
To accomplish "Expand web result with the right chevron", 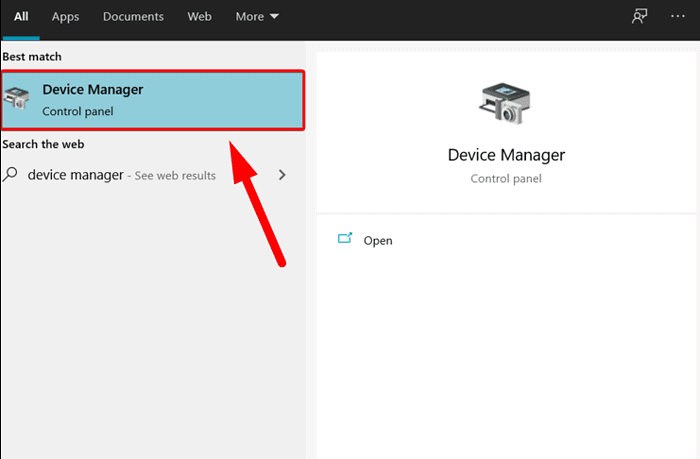I will tap(282, 175).
